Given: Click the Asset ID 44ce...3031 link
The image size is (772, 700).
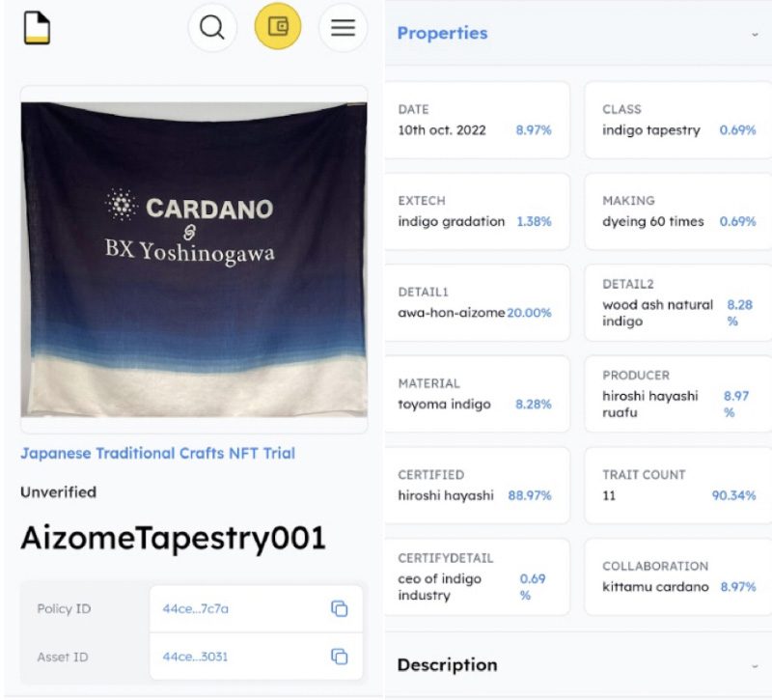Looking at the screenshot, I should click(x=195, y=657).
